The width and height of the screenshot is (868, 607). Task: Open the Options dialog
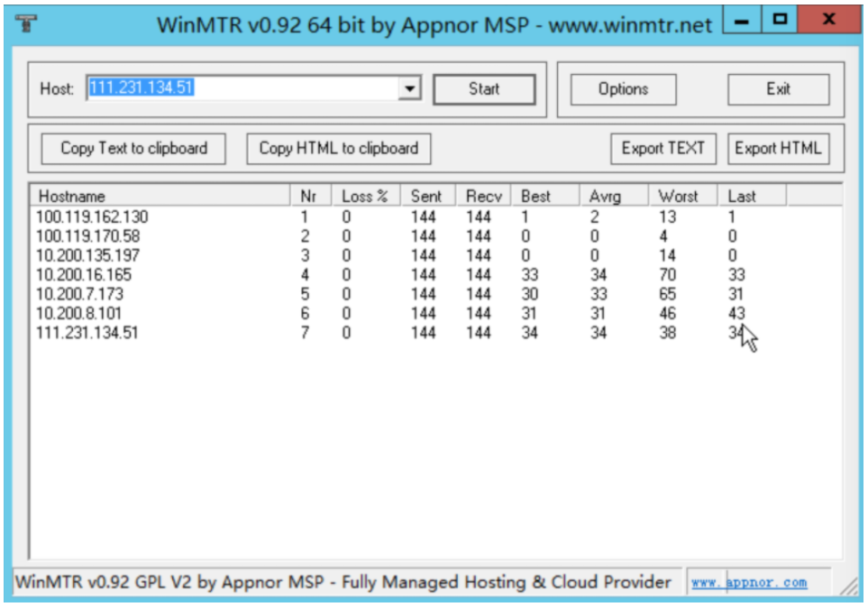[x=624, y=89]
